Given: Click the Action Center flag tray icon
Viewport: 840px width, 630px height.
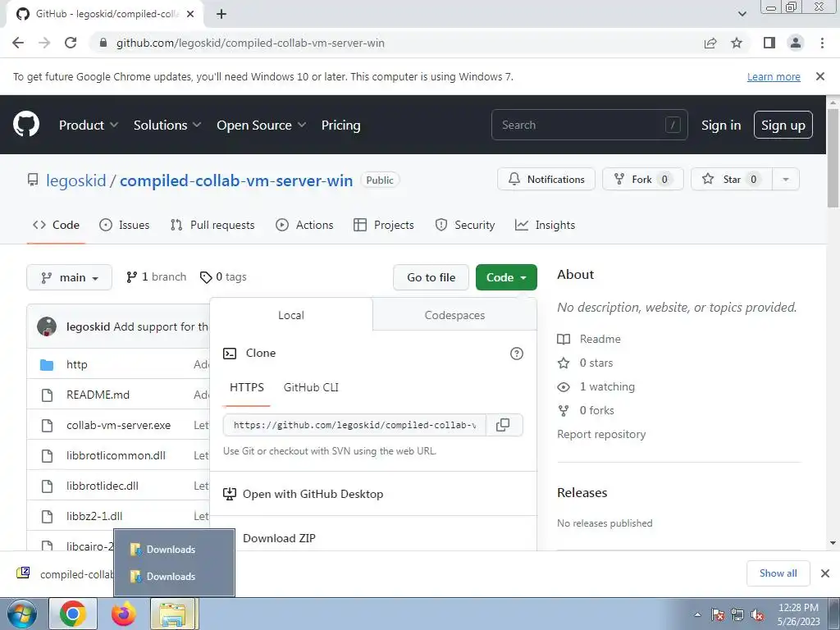Looking at the screenshot, I should [x=718, y=615].
